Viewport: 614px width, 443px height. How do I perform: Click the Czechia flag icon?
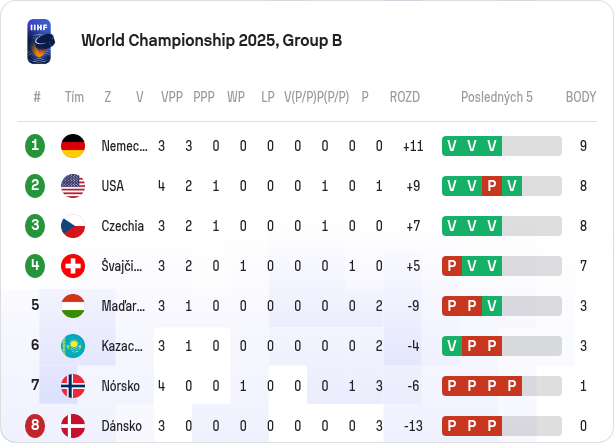[73, 226]
